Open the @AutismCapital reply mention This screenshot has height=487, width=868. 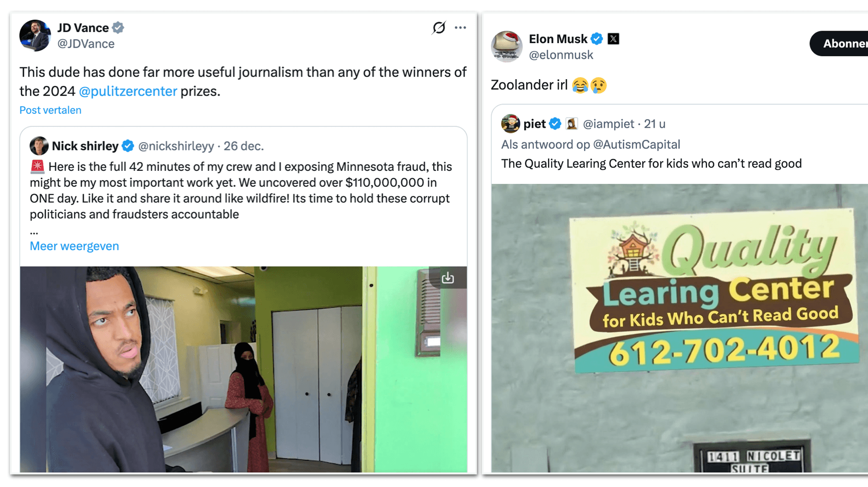tap(636, 144)
